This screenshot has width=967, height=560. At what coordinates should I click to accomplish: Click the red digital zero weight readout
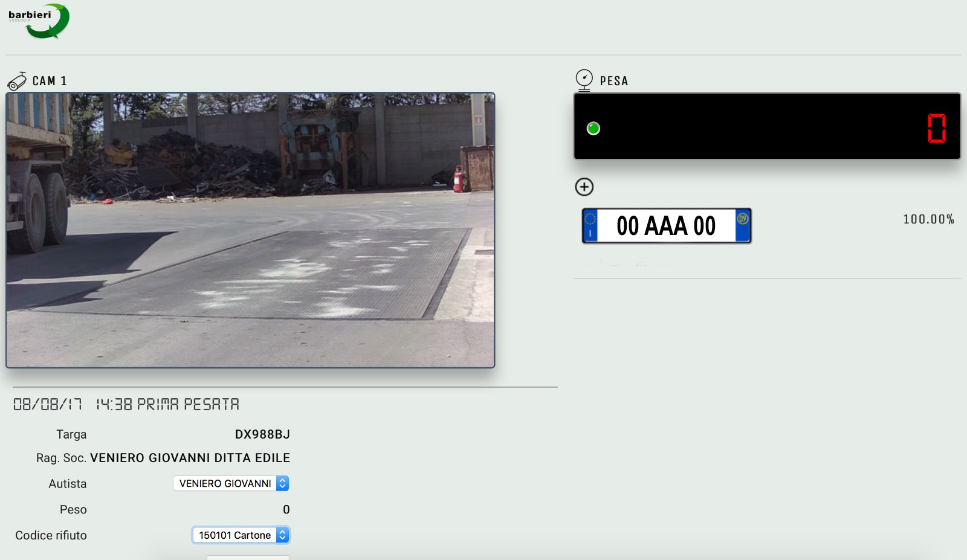point(936,128)
